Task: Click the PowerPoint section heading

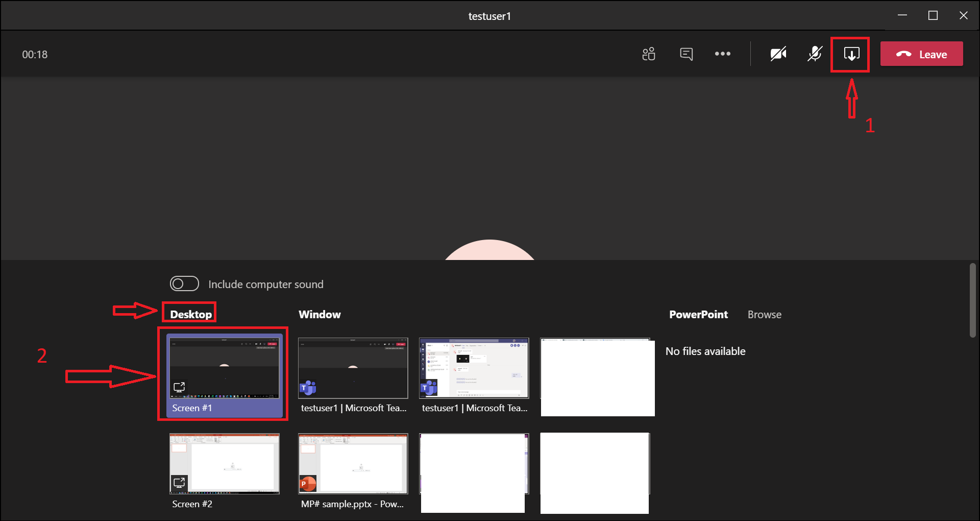Action: [x=699, y=315]
